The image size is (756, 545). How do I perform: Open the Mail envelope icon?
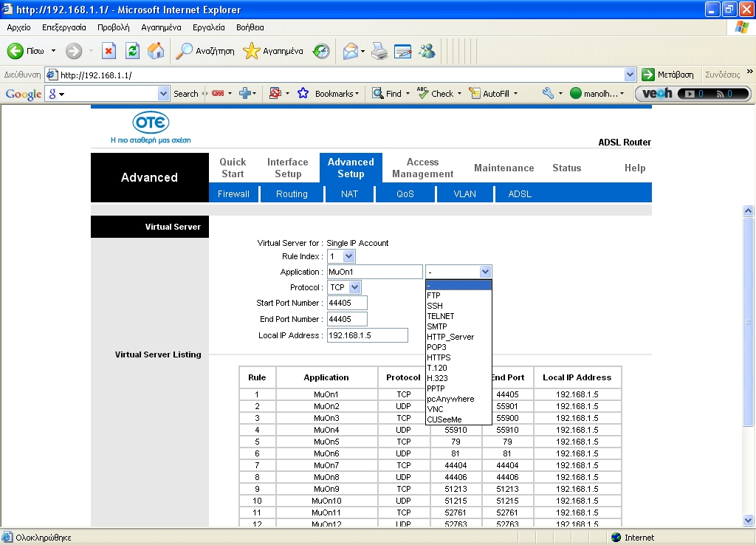click(351, 51)
